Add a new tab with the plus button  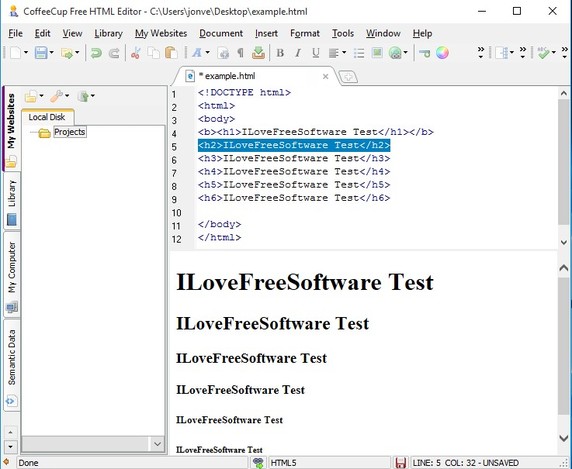[x=348, y=77]
